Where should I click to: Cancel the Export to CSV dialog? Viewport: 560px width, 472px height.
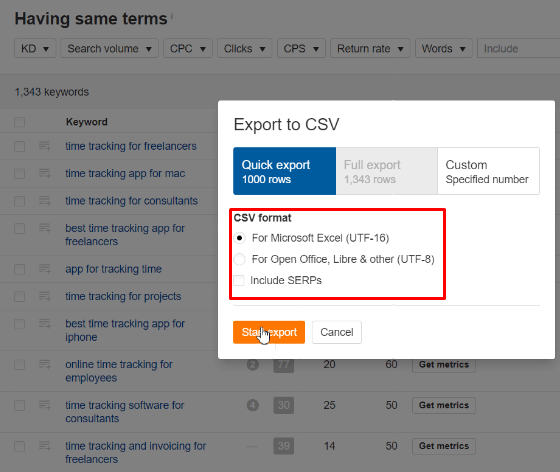coord(337,332)
